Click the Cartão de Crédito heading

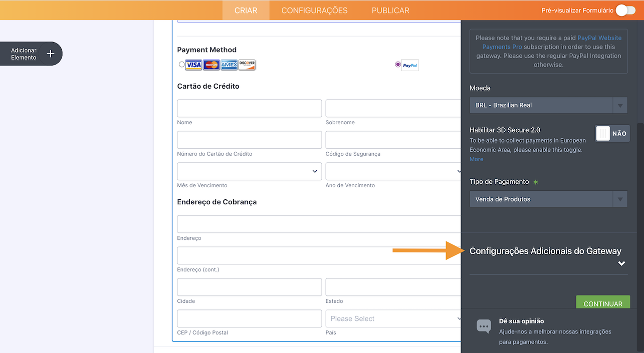pyautogui.click(x=208, y=86)
